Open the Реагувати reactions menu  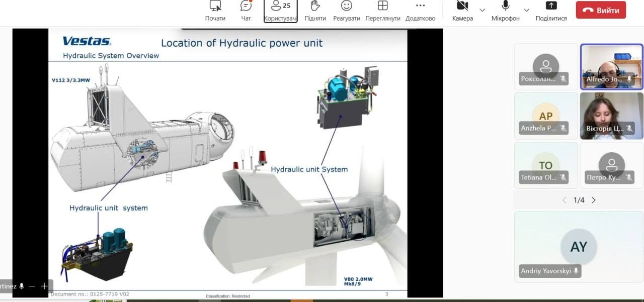pos(346,11)
